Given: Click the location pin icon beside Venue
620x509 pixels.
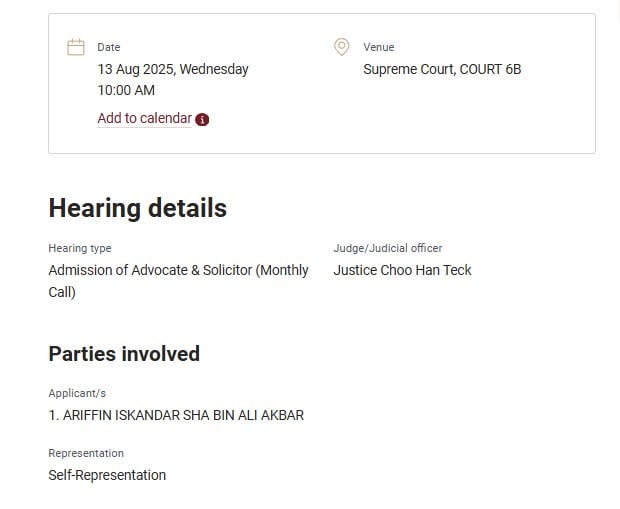Looking at the screenshot, I should [x=342, y=47].
